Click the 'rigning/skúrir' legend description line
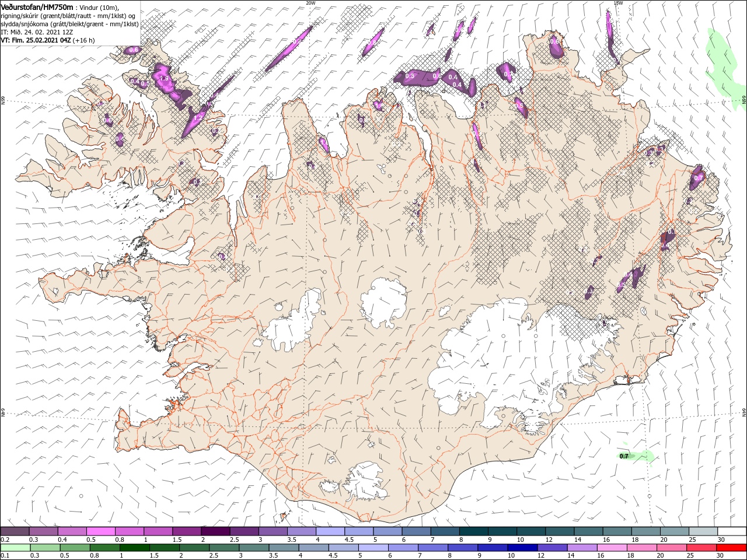 tap(69, 15)
